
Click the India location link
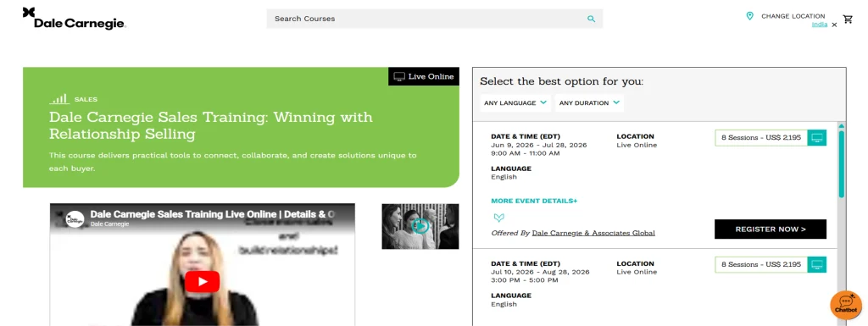820,25
